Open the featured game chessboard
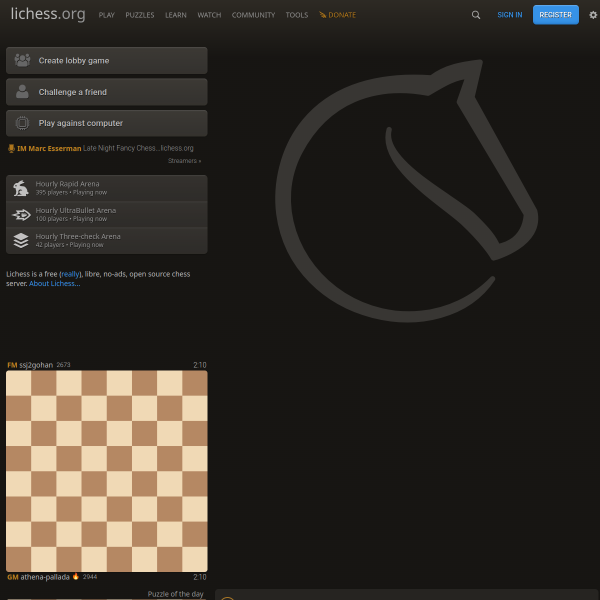This screenshot has width=600, height=600. click(x=107, y=471)
